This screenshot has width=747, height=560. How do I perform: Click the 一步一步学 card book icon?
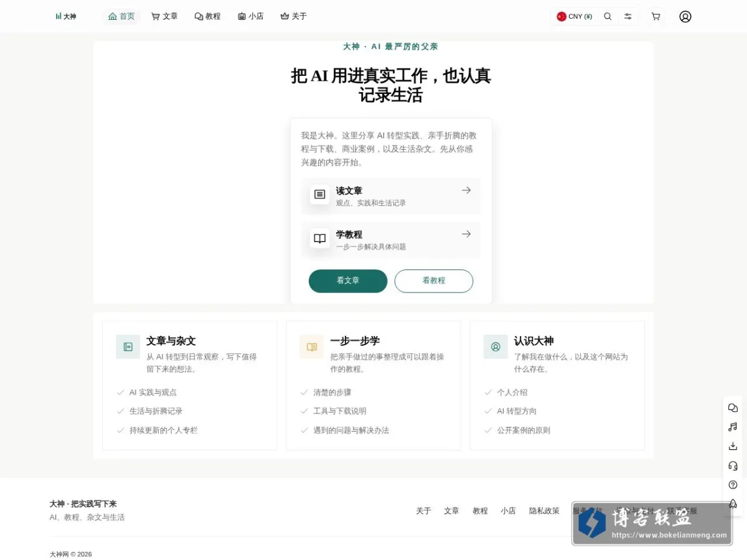pyautogui.click(x=312, y=347)
